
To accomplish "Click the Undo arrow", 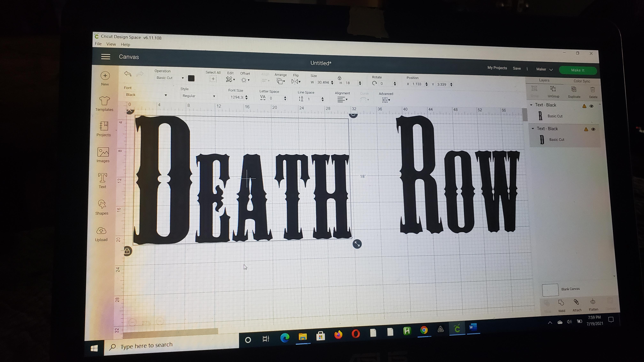I will (128, 74).
